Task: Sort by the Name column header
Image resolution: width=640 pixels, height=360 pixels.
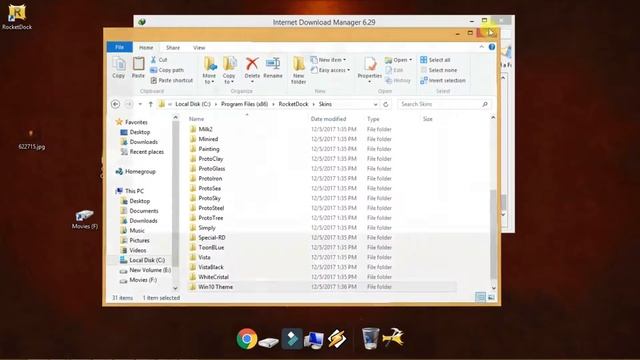Action: pos(196,119)
